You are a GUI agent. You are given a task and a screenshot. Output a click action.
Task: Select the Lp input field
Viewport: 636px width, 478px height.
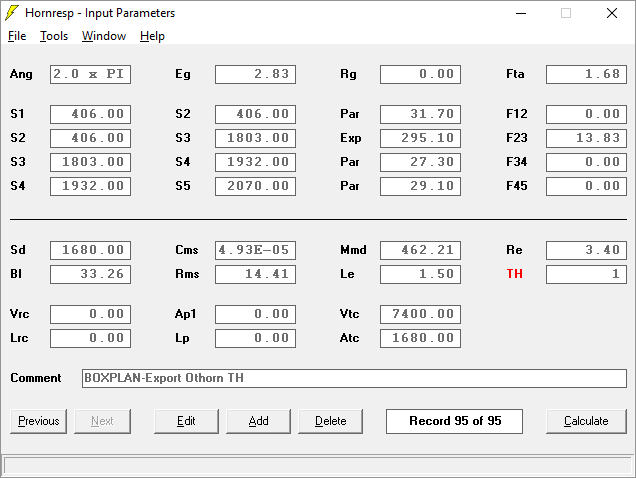pyautogui.click(x=256, y=338)
